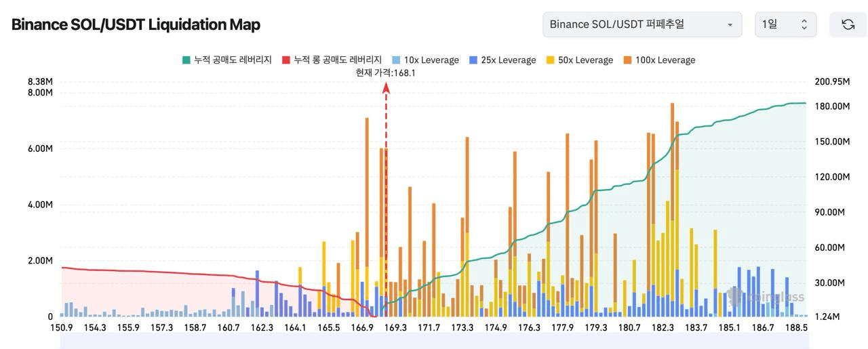Toggle the 10x Leverage legend series
Image resolution: width=868 pixels, height=349 pixels.
(x=425, y=60)
